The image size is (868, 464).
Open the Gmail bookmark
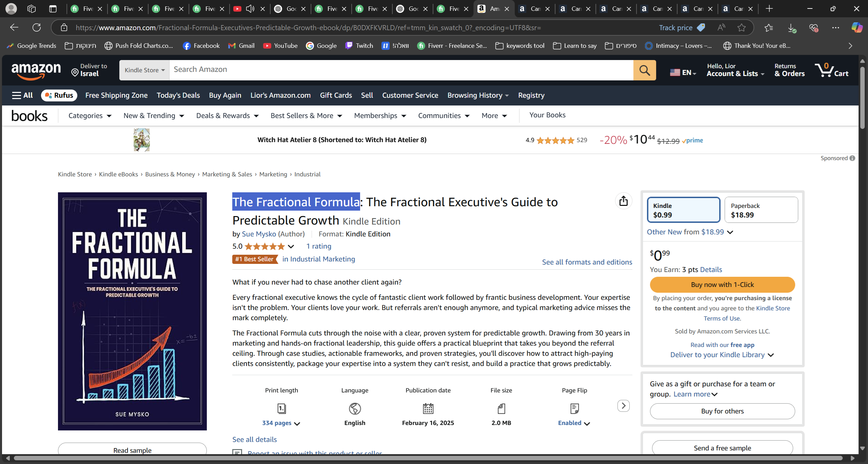(241, 46)
